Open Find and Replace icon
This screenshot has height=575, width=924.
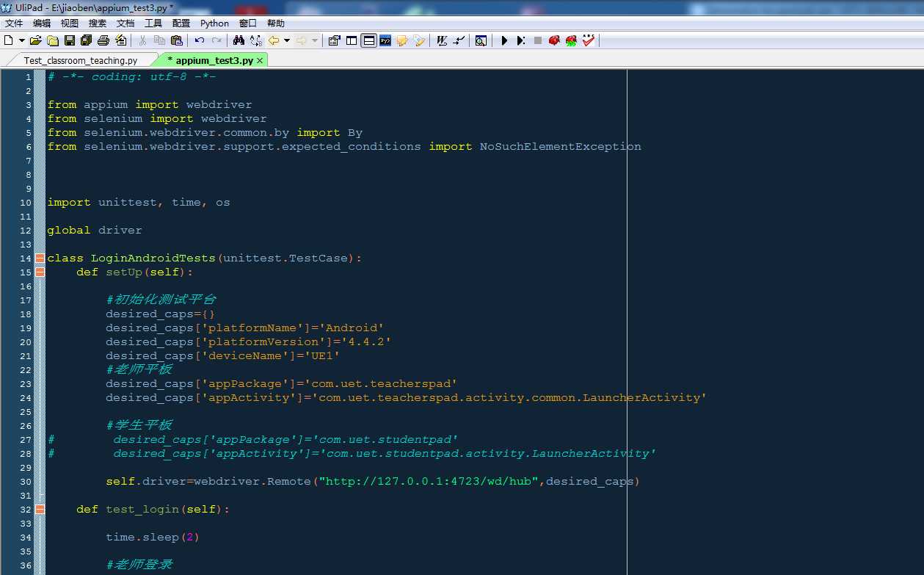(255, 40)
